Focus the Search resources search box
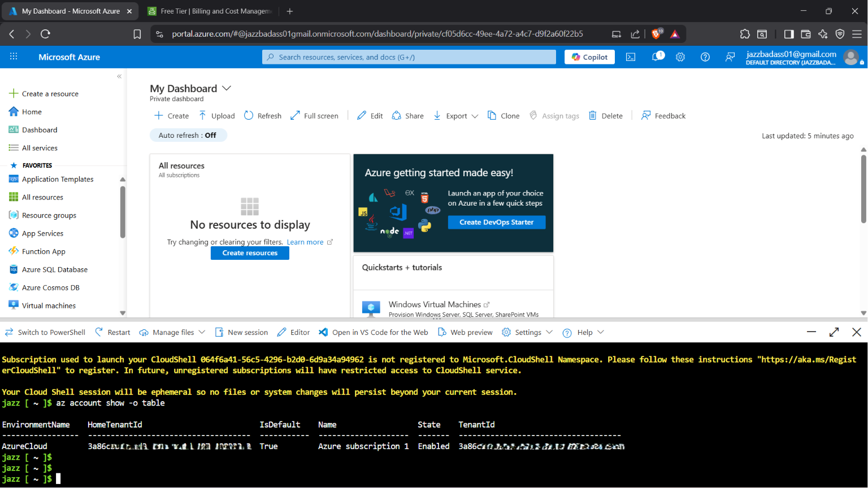Viewport: 868px width, 488px height. 409,57
